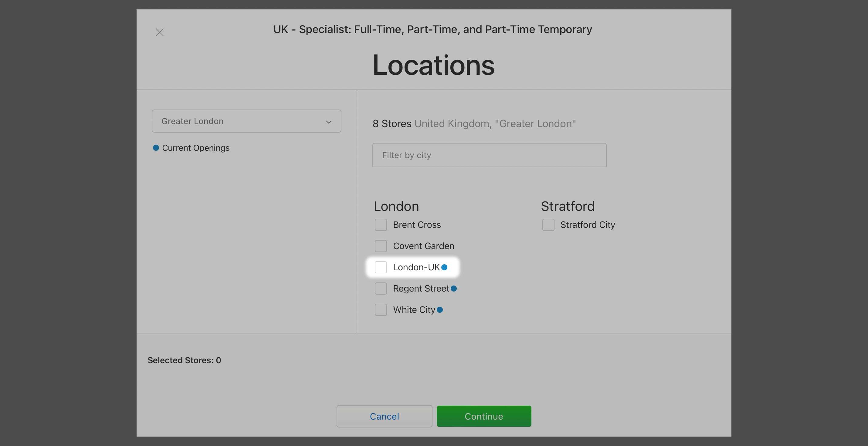Click the Stratford City label text

click(x=587, y=225)
